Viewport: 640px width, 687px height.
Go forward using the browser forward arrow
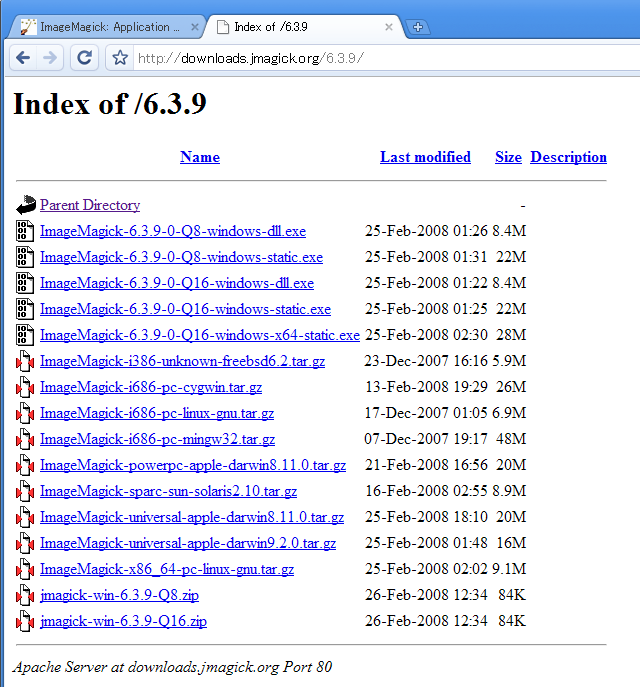point(50,57)
